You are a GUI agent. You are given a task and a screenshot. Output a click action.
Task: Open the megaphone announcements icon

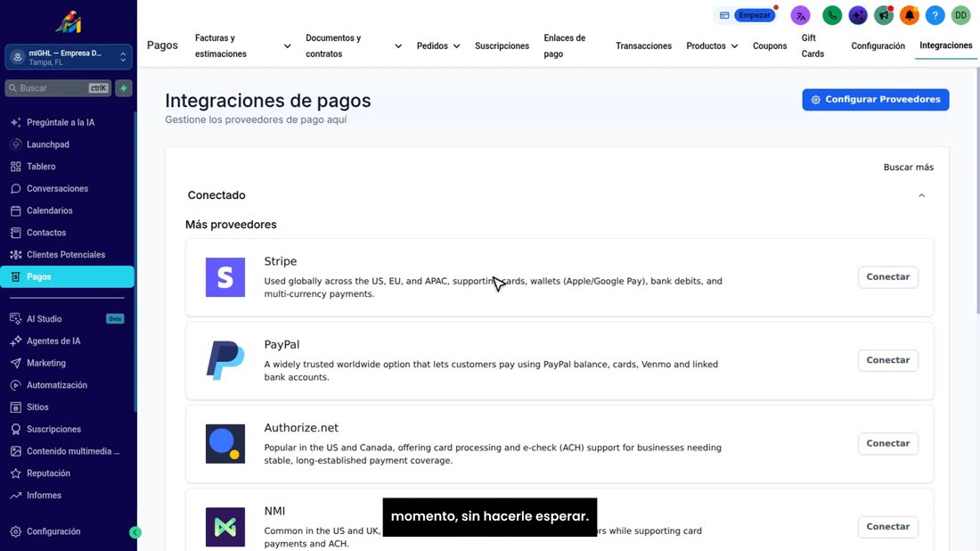(884, 15)
